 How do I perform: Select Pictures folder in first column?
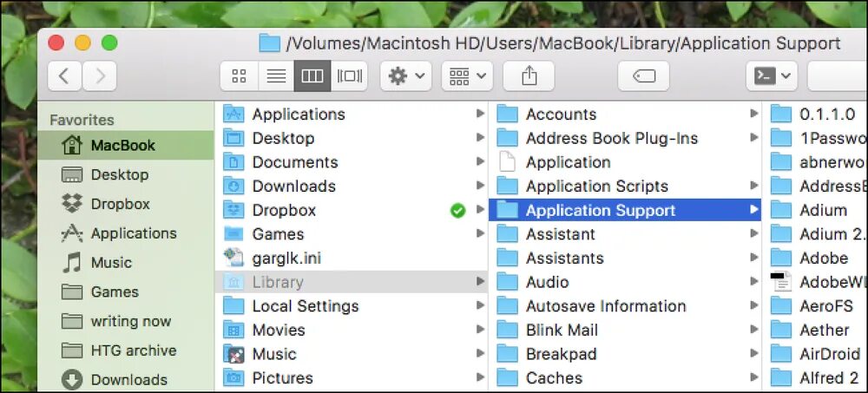[x=352, y=378]
